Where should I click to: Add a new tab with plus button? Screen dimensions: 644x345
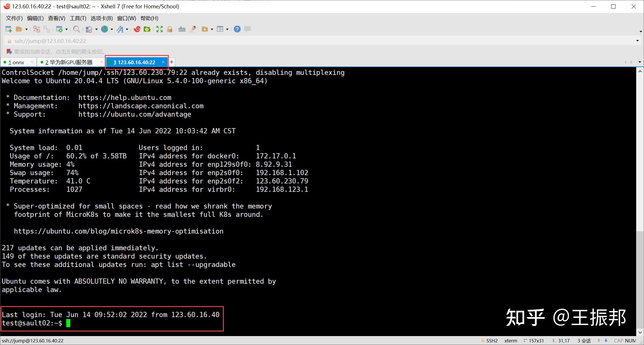172,62
